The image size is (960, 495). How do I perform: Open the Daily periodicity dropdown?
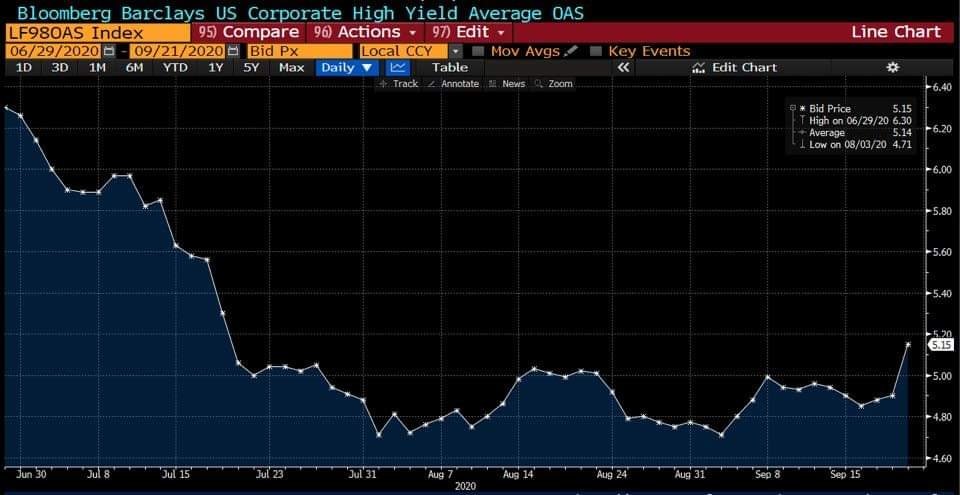347,67
